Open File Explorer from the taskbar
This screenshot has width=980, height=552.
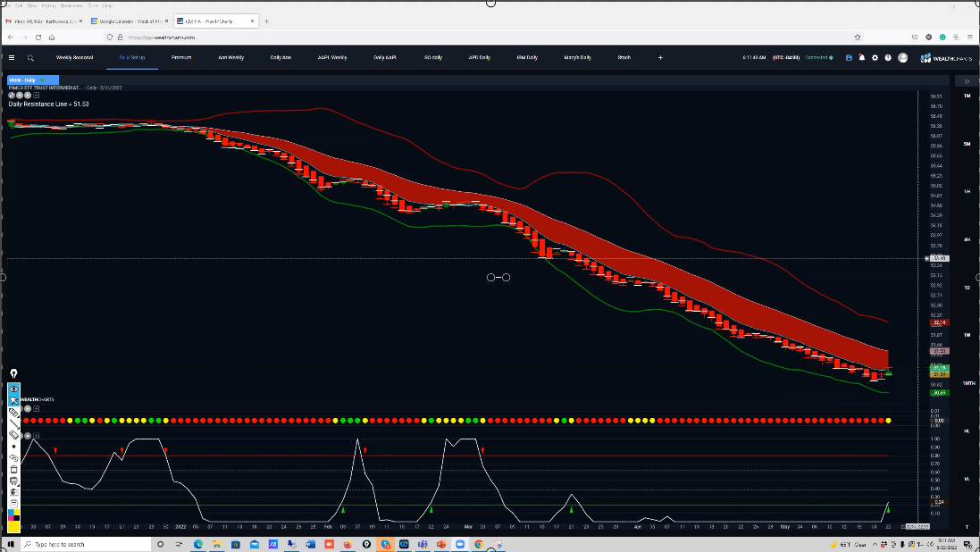216,545
